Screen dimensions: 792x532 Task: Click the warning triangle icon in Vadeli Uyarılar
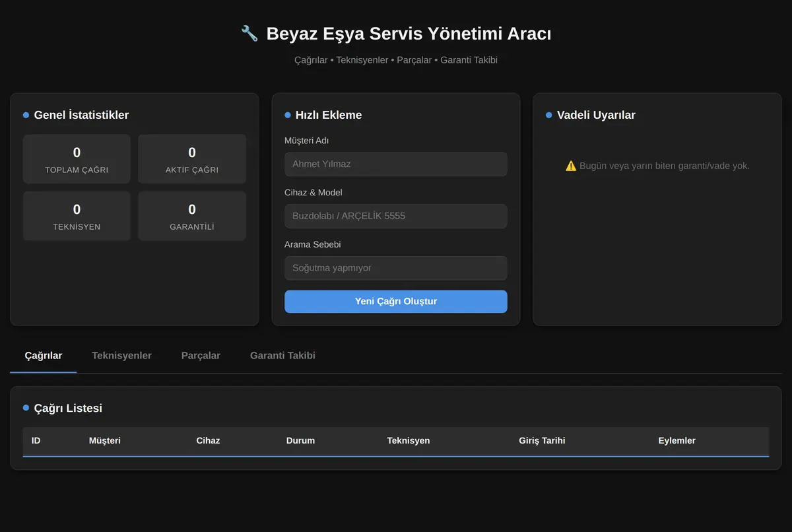[x=571, y=166]
